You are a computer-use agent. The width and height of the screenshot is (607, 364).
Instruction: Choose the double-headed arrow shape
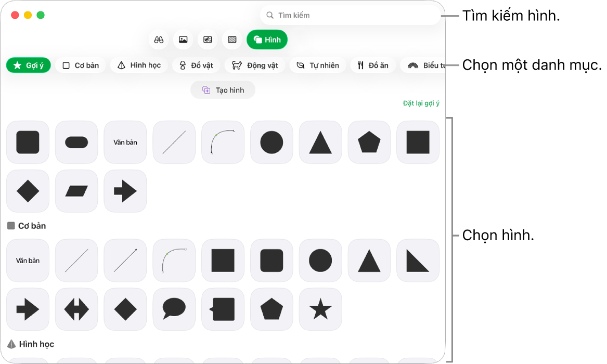tap(76, 309)
